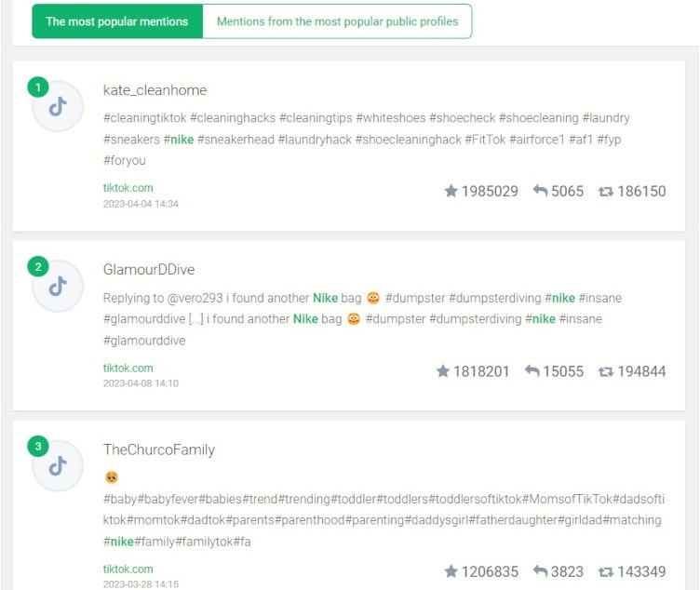Viewport: 700px width, 590px height.
Task: Click replies count 15055
Action: click(x=563, y=371)
